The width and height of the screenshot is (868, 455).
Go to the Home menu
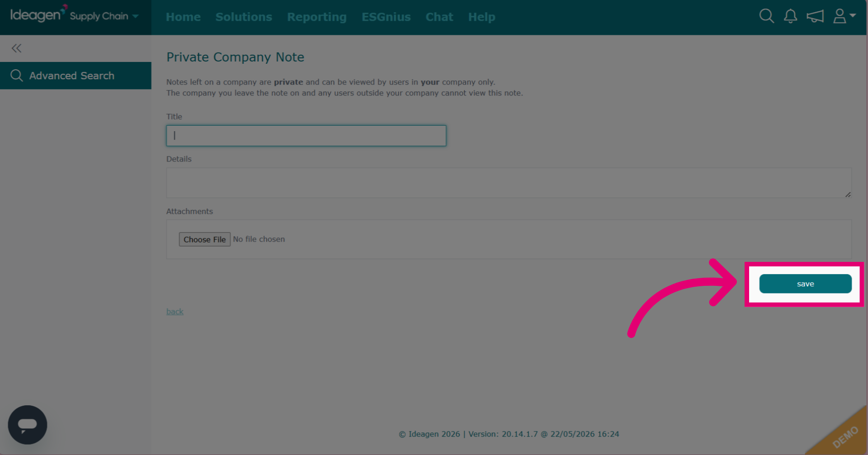183,17
